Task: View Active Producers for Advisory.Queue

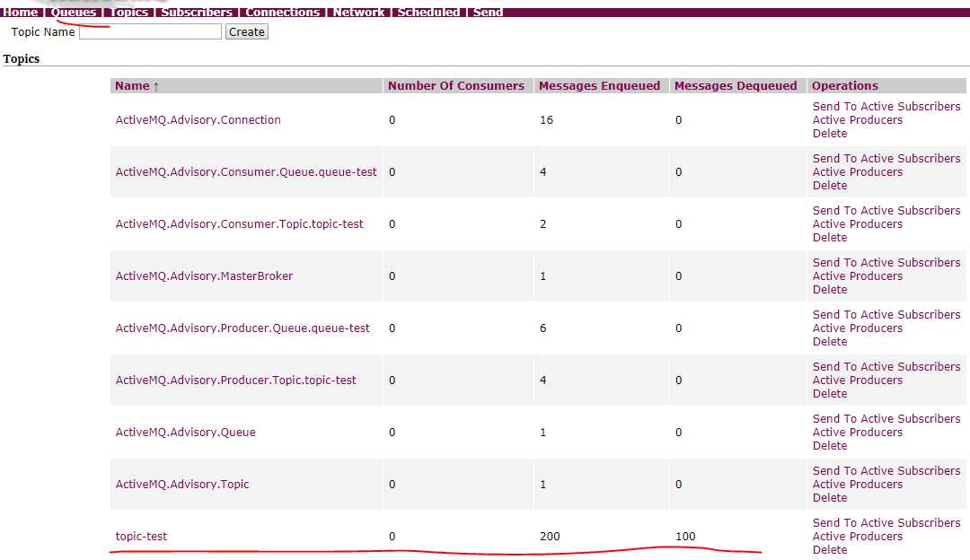Action: [858, 432]
